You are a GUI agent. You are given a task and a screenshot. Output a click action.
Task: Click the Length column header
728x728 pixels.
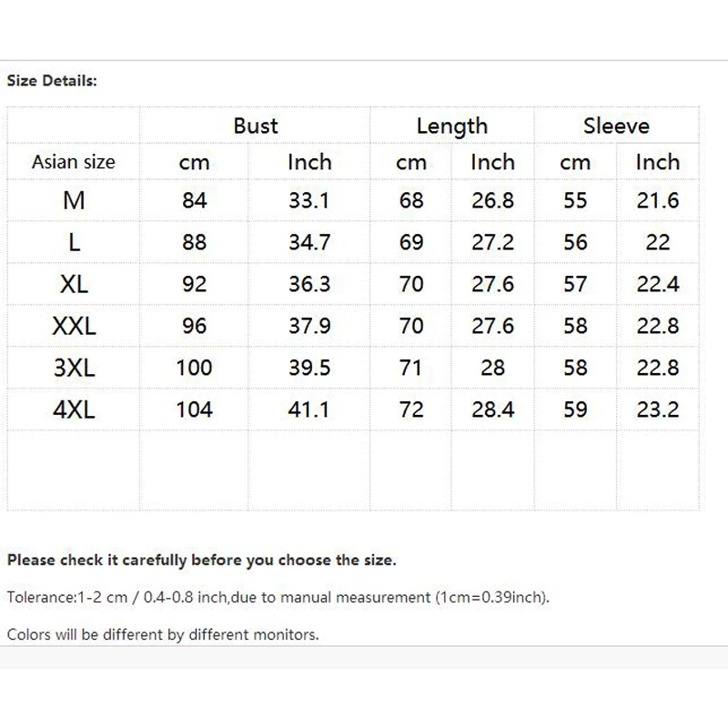(451, 126)
